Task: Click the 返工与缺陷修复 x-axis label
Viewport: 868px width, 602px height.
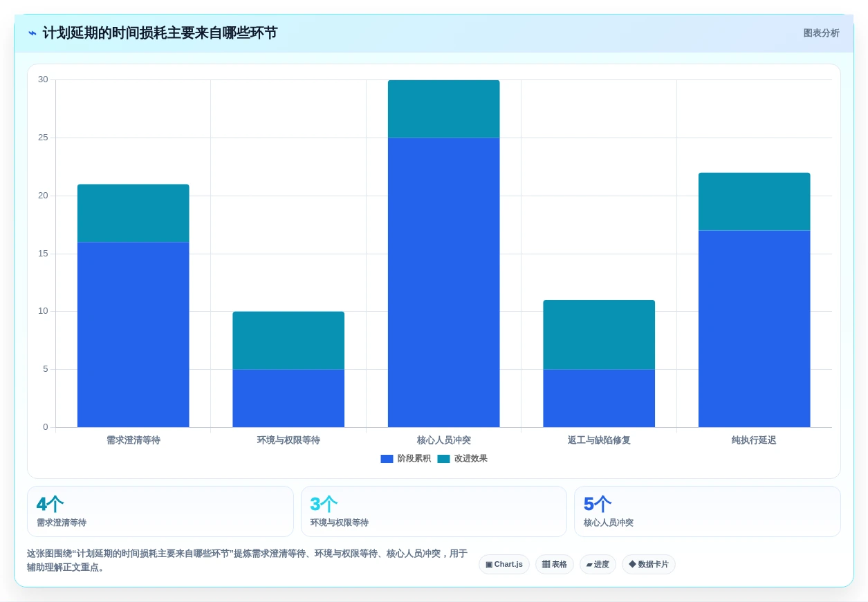Action: 599,440
